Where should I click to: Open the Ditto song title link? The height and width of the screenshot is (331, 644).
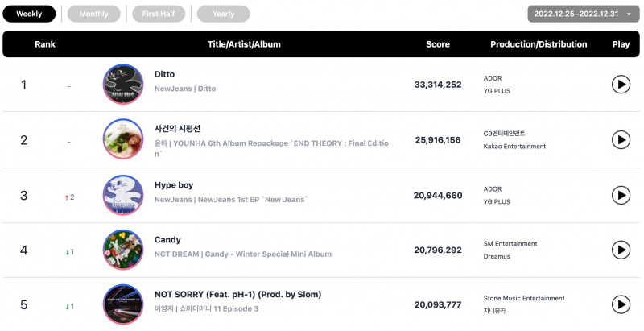[164, 74]
